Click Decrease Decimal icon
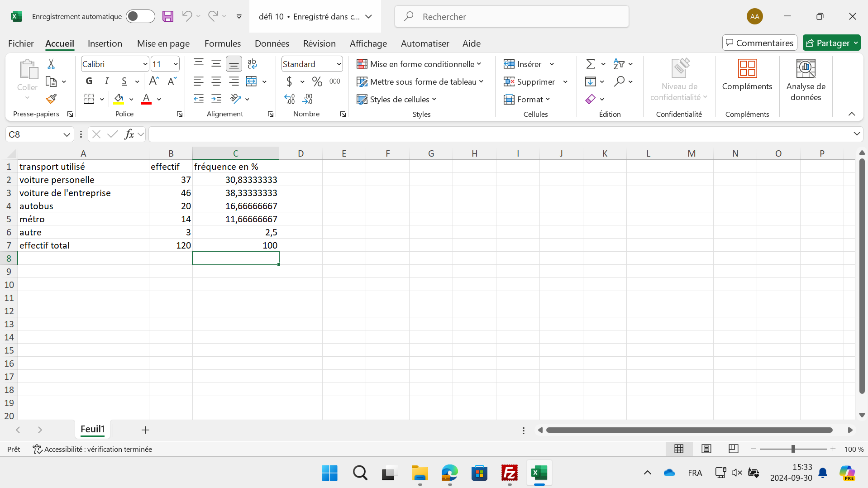 pyautogui.click(x=308, y=99)
